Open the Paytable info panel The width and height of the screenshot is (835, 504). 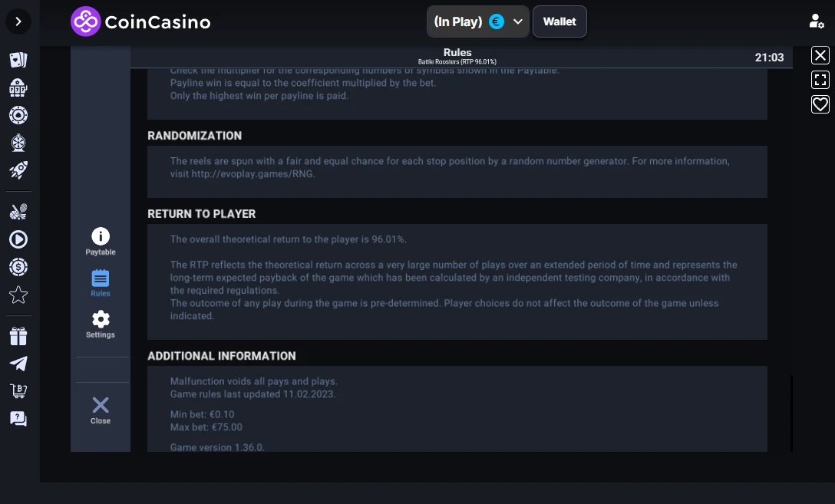100,242
